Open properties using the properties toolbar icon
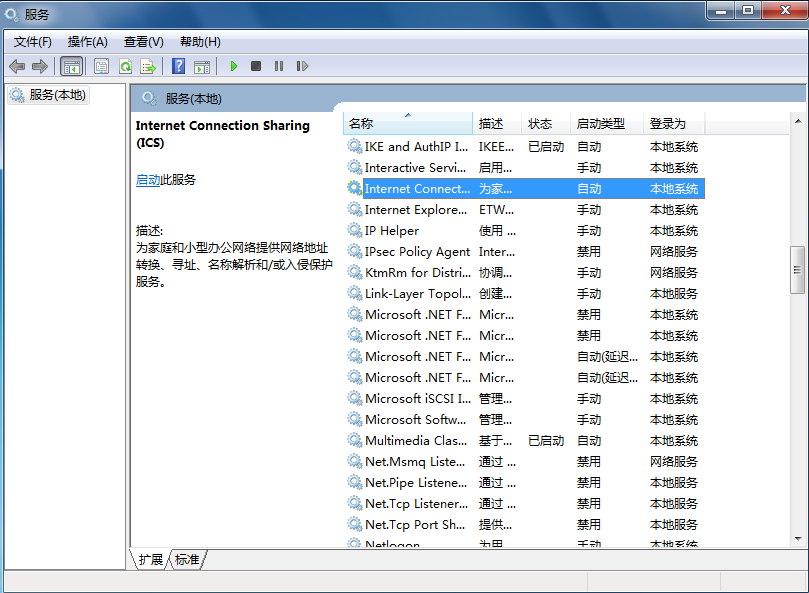 pyautogui.click(x=101, y=66)
